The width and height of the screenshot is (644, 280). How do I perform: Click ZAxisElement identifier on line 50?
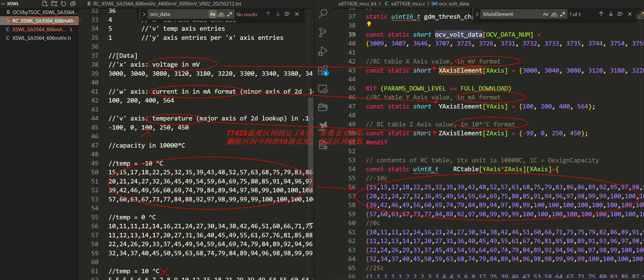coord(460,133)
